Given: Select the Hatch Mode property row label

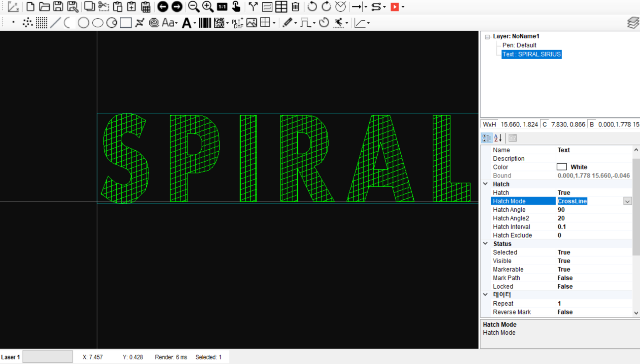Looking at the screenshot, I should pos(523,201).
